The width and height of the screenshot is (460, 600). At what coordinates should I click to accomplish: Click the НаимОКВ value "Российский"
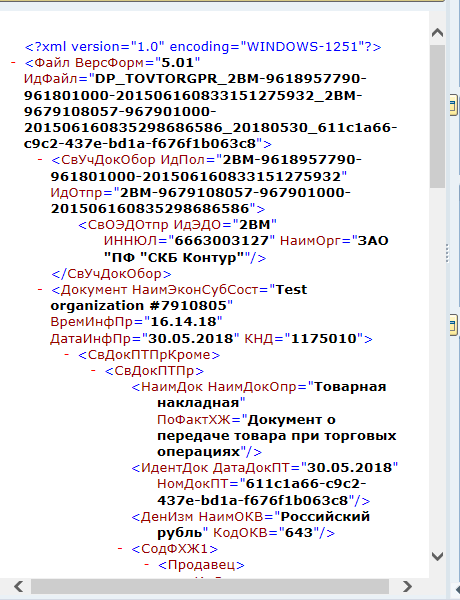coord(325,517)
